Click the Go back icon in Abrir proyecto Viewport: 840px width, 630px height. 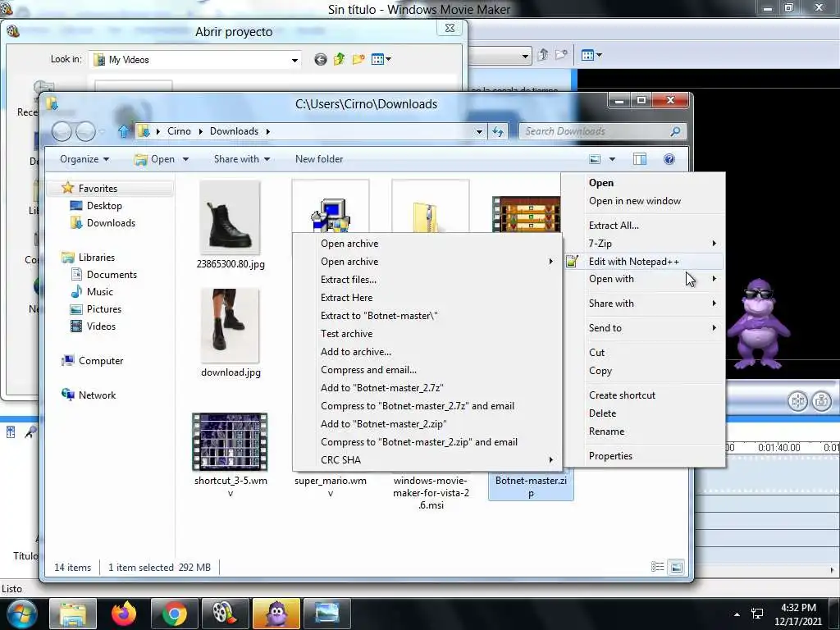(x=321, y=59)
